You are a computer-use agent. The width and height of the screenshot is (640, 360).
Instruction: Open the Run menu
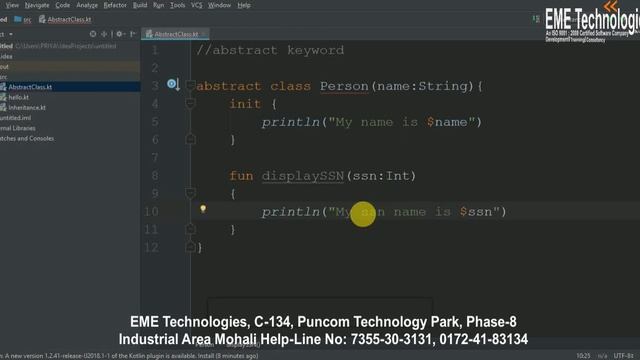tap(158, 5)
